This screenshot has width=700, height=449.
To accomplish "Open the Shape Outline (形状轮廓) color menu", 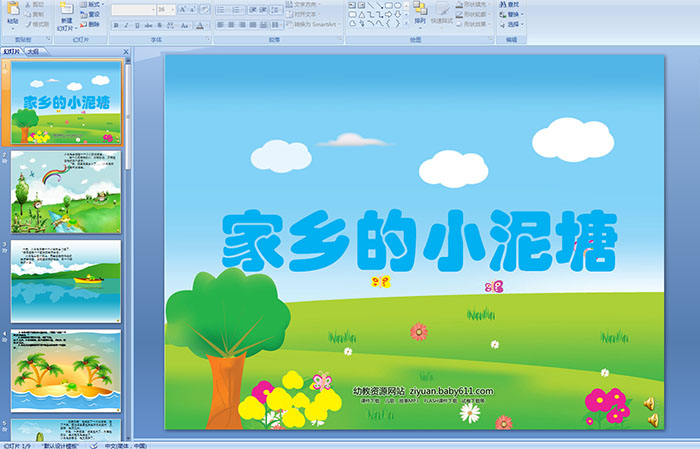I will [x=473, y=14].
